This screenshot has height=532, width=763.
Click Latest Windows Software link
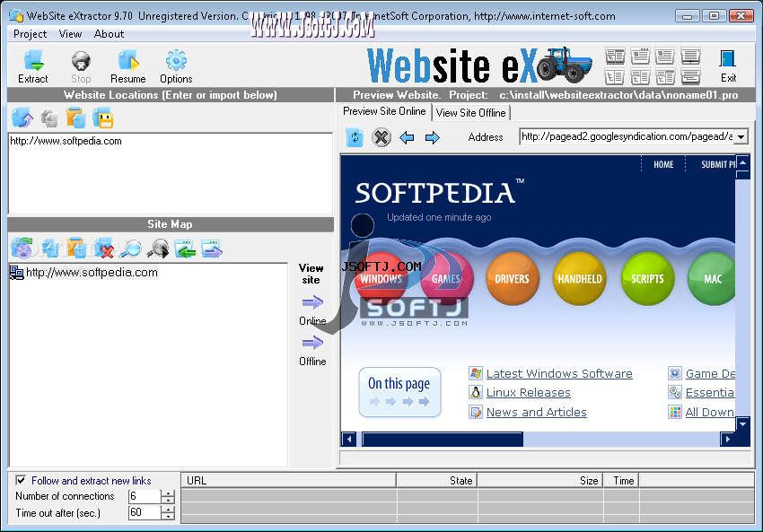(x=559, y=373)
